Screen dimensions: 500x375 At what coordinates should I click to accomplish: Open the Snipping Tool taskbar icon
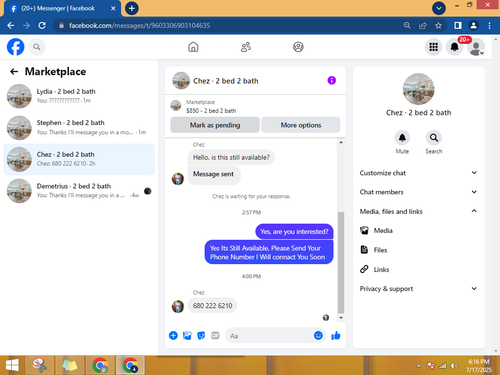[40, 365]
